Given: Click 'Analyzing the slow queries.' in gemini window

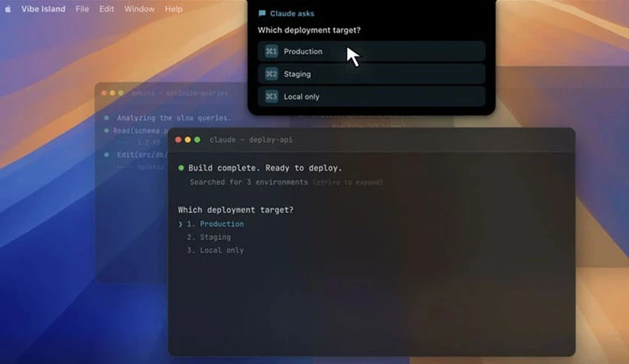Looking at the screenshot, I should 174,118.
